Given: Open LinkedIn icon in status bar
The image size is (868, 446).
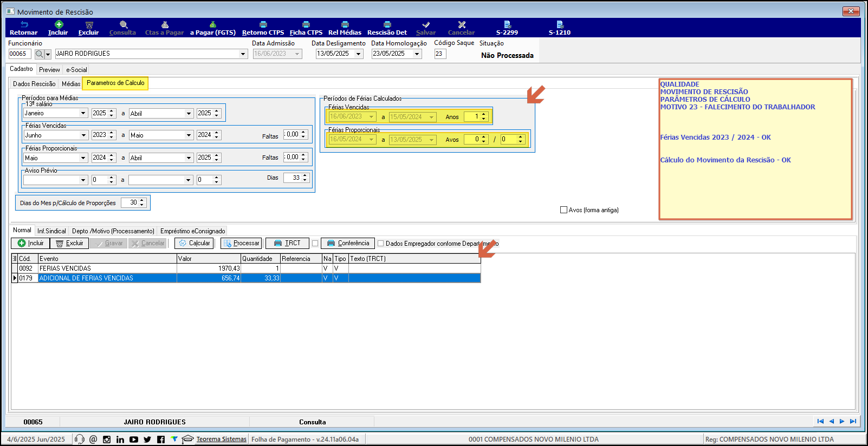Looking at the screenshot, I should pos(120,440).
